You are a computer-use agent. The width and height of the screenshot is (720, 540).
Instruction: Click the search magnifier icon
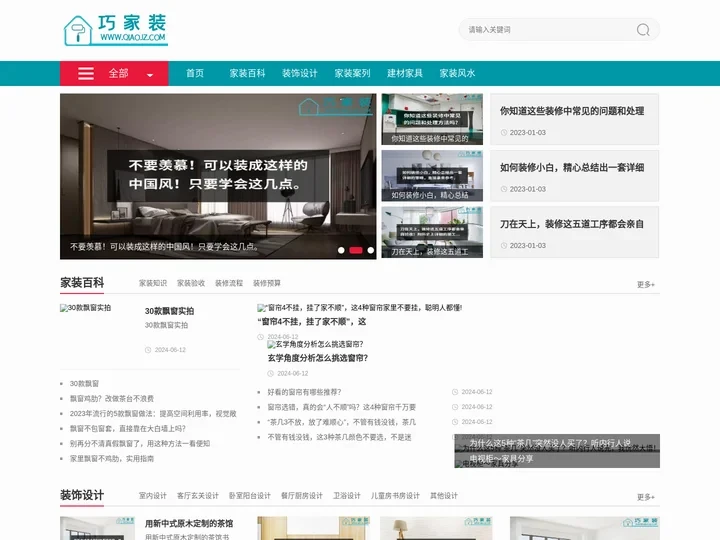643,30
